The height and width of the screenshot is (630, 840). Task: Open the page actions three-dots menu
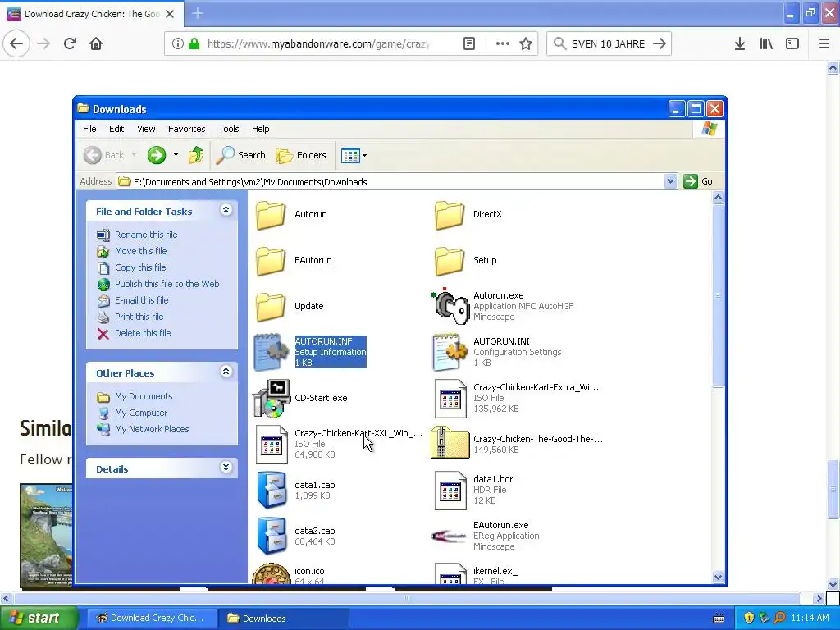[503, 44]
